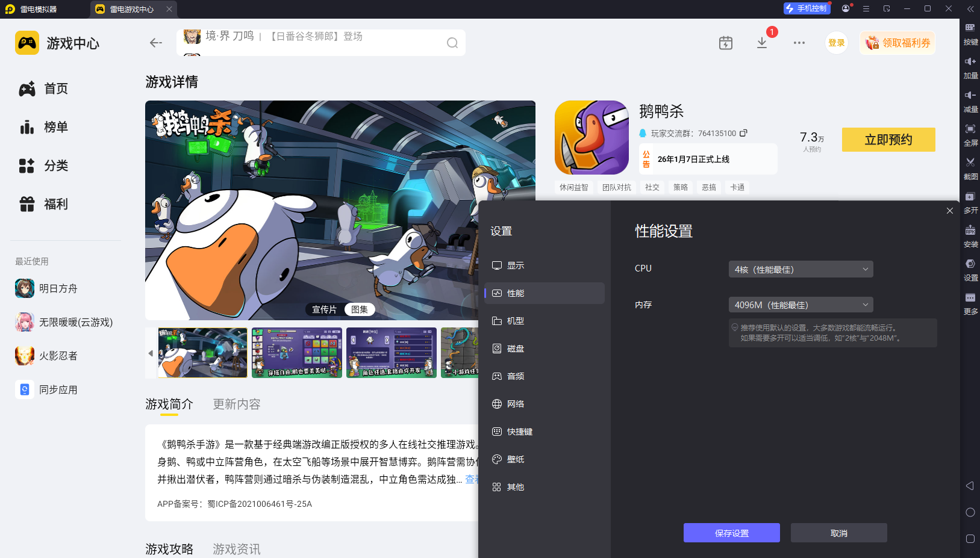Switch to the 性能 performance settings section
980x558 pixels.
tap(543, 293)
